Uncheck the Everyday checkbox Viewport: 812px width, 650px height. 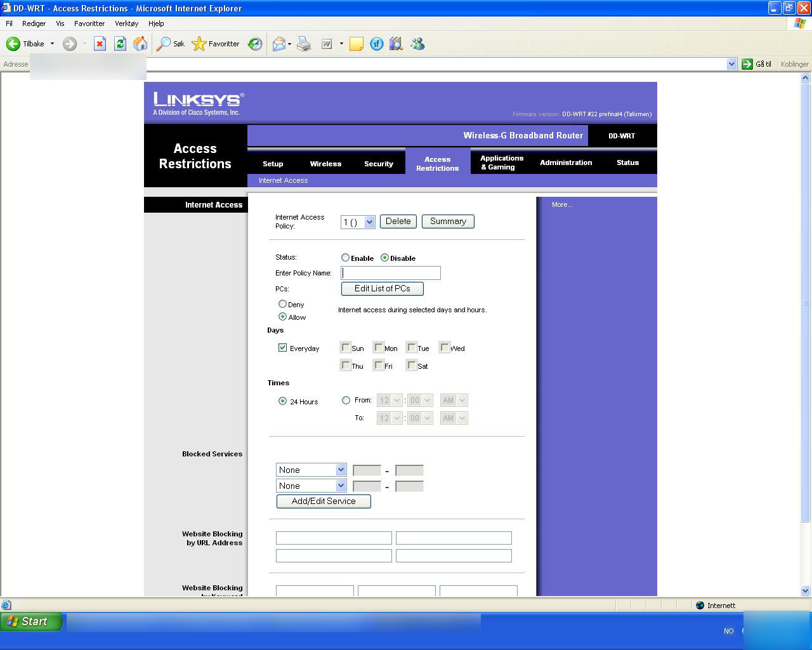click(x=282, y=348)
